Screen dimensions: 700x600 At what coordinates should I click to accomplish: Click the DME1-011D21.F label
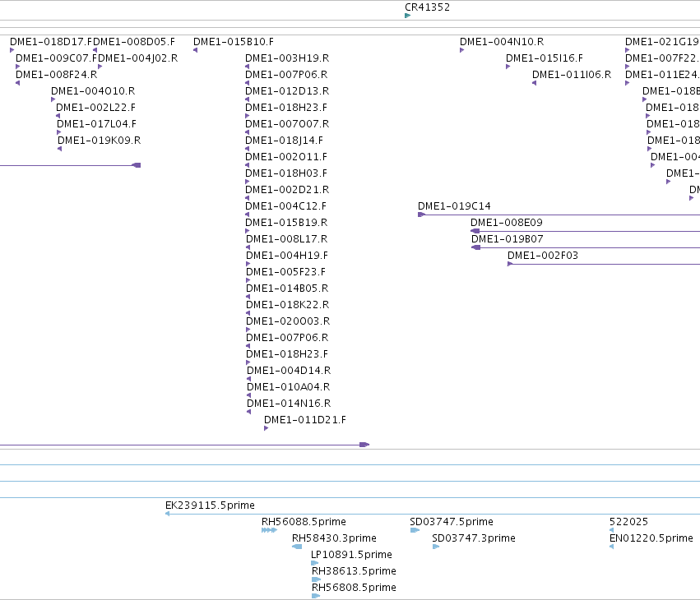point(305,421)
